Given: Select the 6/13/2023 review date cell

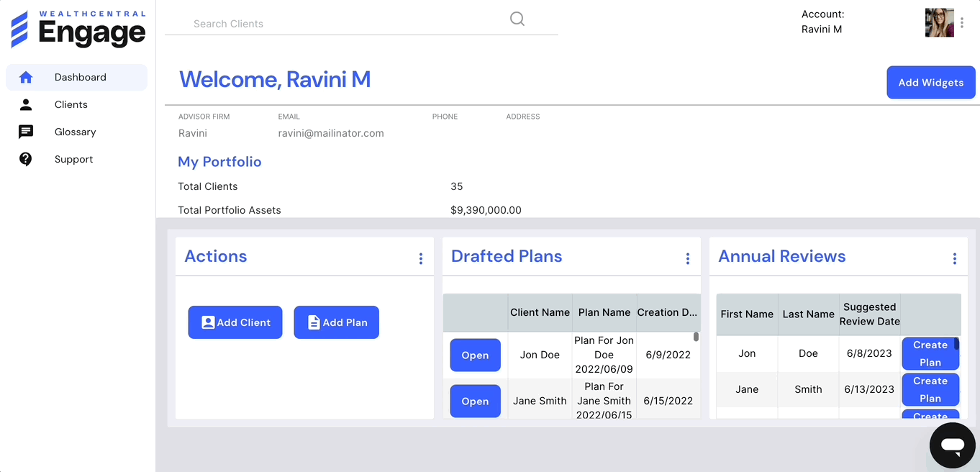Looking at the screenshot, I should (869, 389).
